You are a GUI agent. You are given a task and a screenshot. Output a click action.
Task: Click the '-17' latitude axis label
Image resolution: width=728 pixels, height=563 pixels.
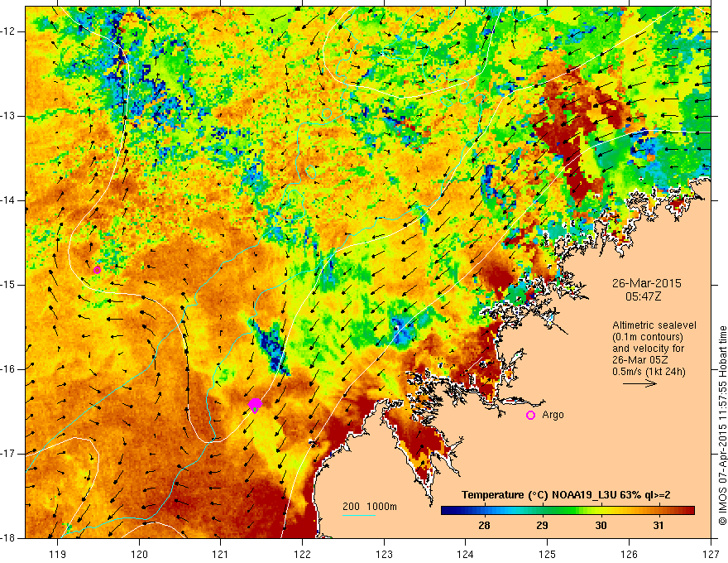coord(8,454)
